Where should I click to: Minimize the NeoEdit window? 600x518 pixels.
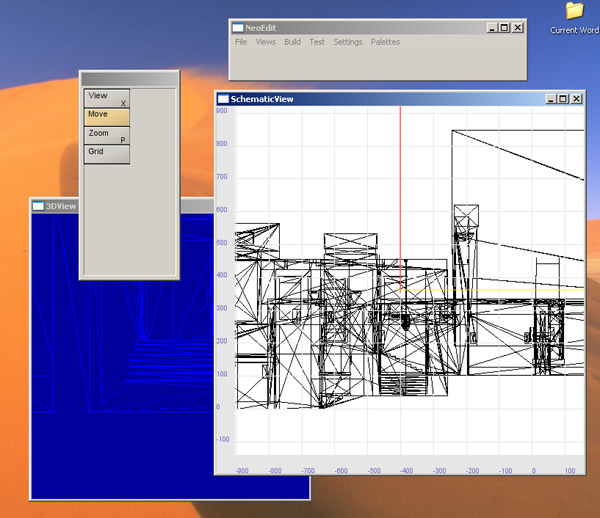coord(492,28)
